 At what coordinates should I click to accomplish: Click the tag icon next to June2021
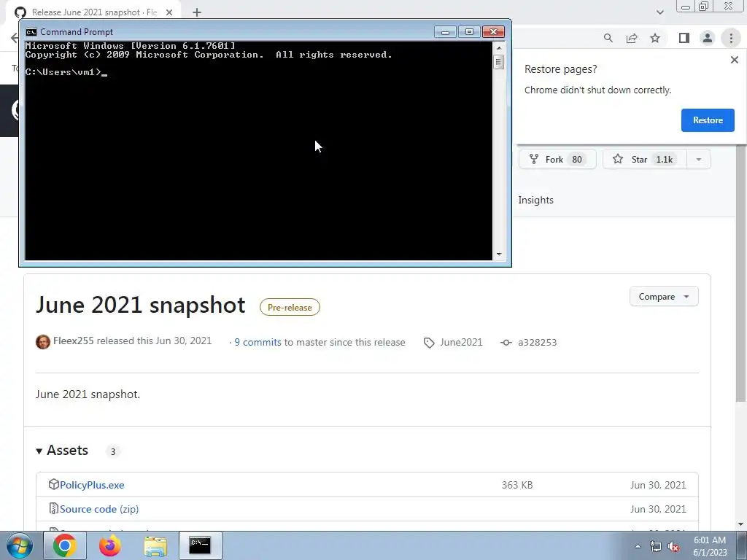[x=429, y=343]
